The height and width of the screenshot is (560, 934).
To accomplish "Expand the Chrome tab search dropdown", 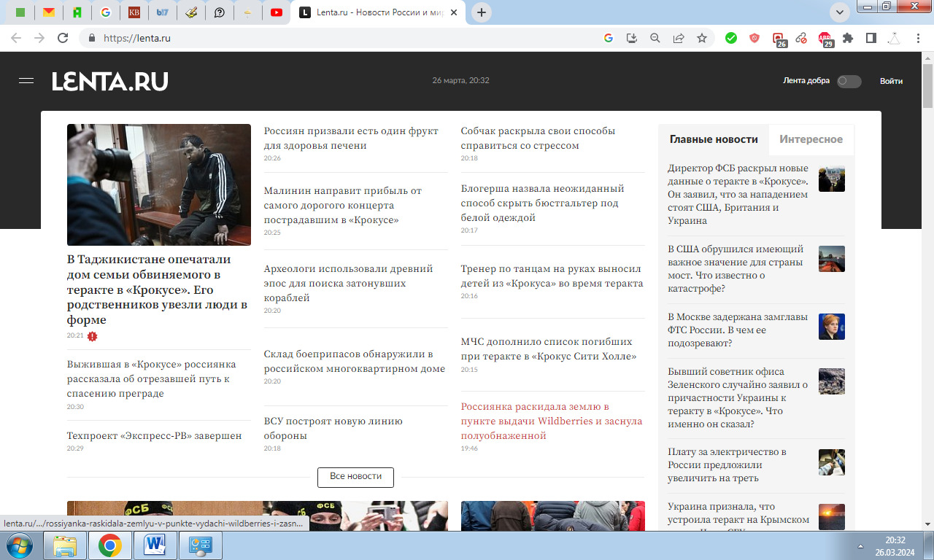I will [x=840, y=12].
